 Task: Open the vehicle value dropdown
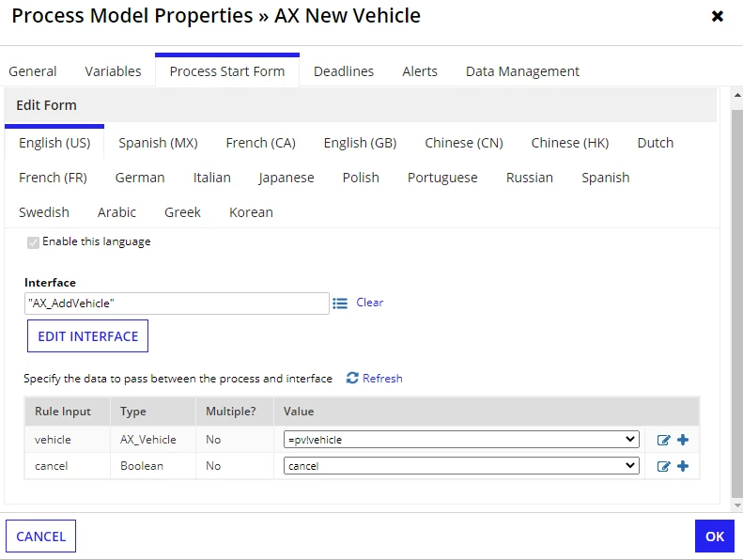pos(461,439)
